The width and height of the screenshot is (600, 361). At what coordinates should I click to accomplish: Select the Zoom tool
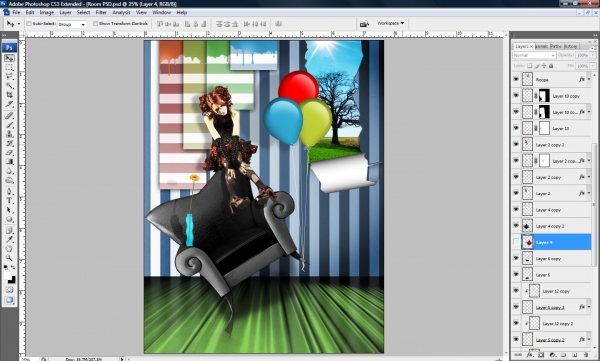[x=9, y=258]
